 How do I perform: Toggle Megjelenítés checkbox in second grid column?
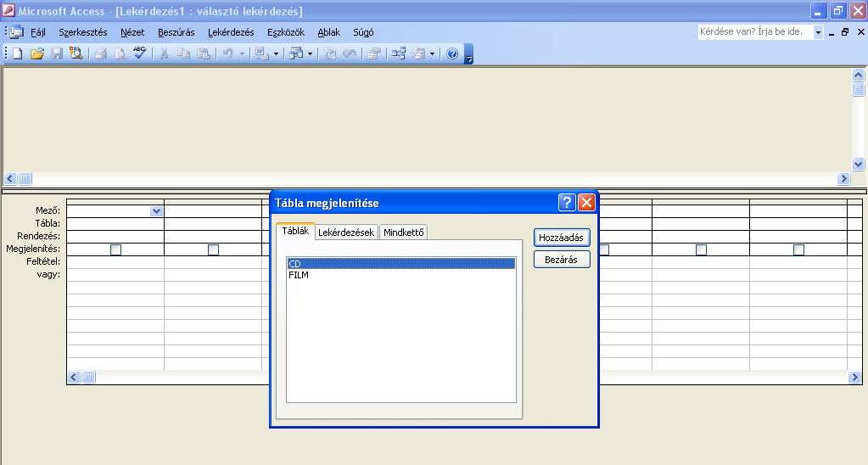(x=213, y=249)
